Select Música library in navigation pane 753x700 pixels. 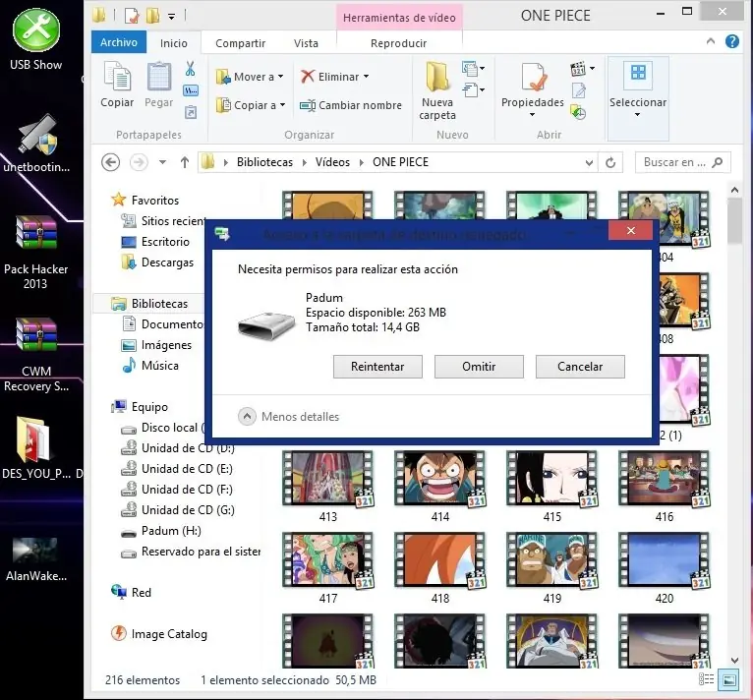(x=150, y=366)
